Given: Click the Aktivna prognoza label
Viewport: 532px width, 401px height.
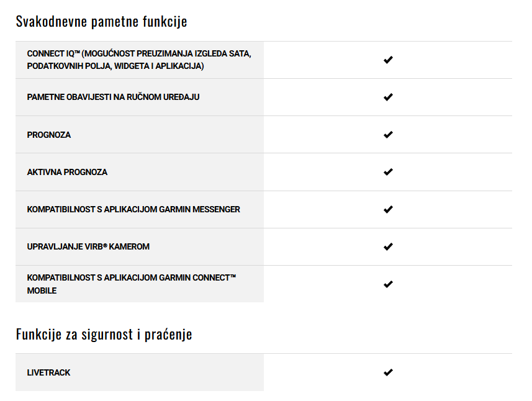Looking at the screenshot, I should (67, 172).
